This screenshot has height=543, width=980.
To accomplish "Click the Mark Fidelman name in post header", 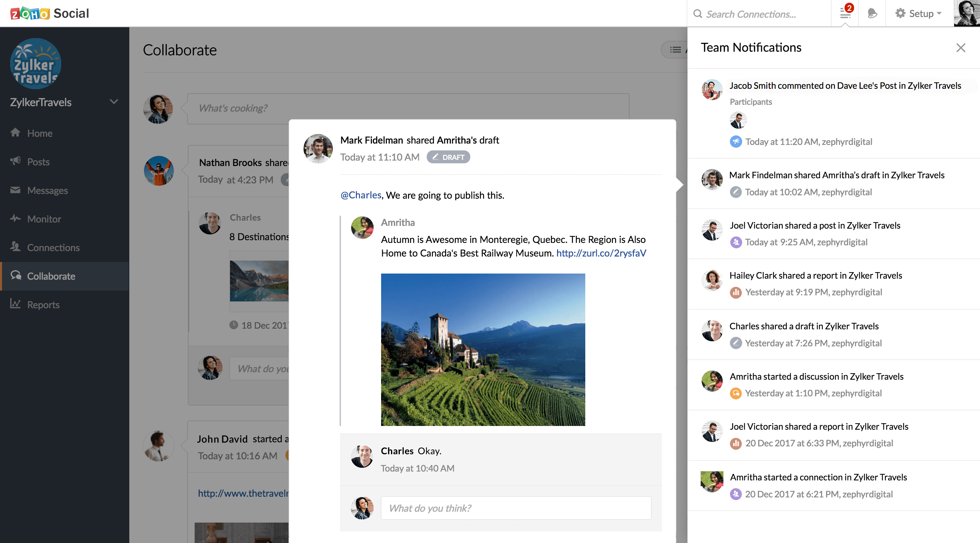I will pyautogui.click(x=371, y=140).
